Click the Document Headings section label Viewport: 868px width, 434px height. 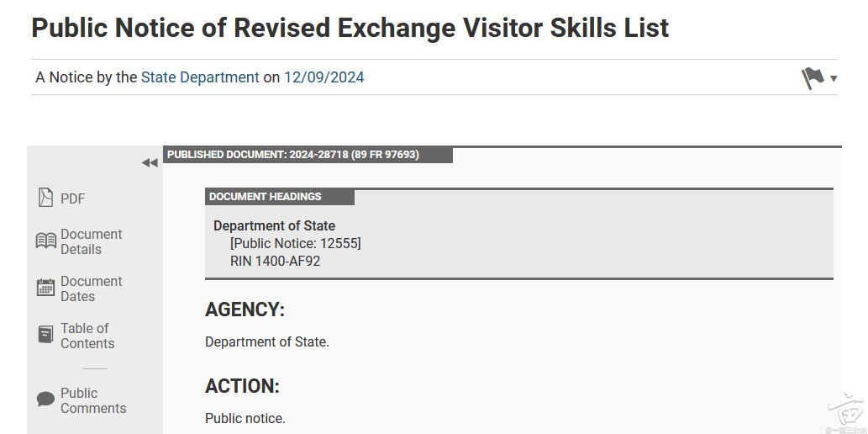(x=266, y=197)
